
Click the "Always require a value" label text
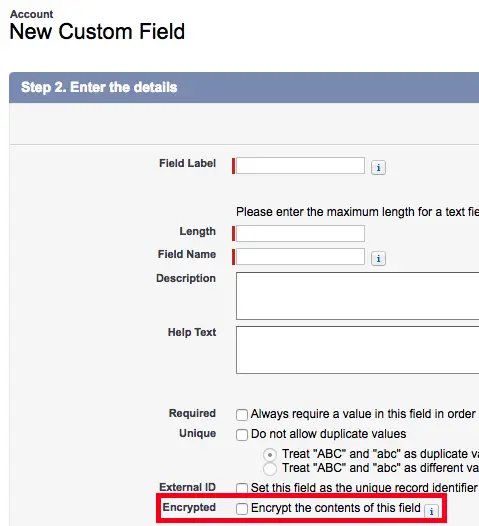click(x=363, y=414)
